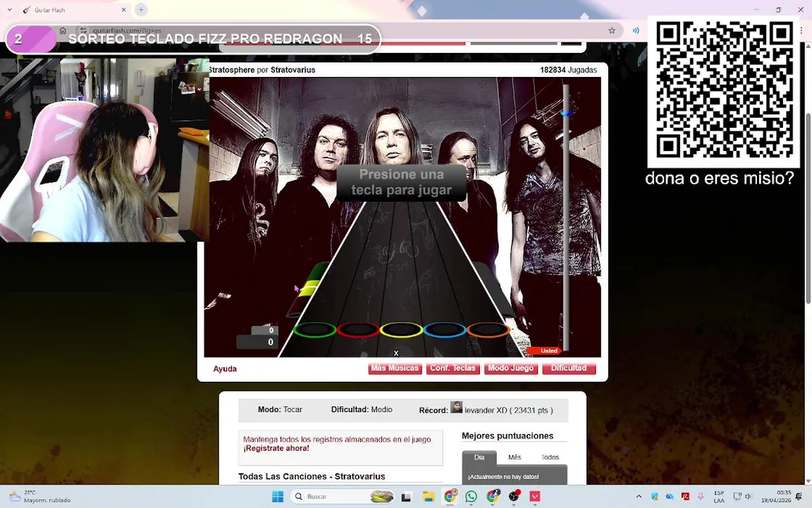Click the Todas Las Canciones - Stratovarius heading

click(x=312, y=476)
